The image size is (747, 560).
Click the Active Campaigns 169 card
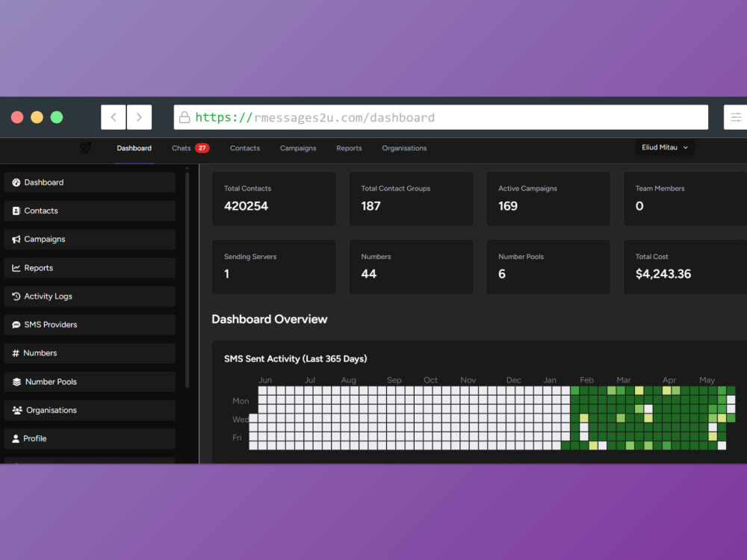[x=548, y=199]
